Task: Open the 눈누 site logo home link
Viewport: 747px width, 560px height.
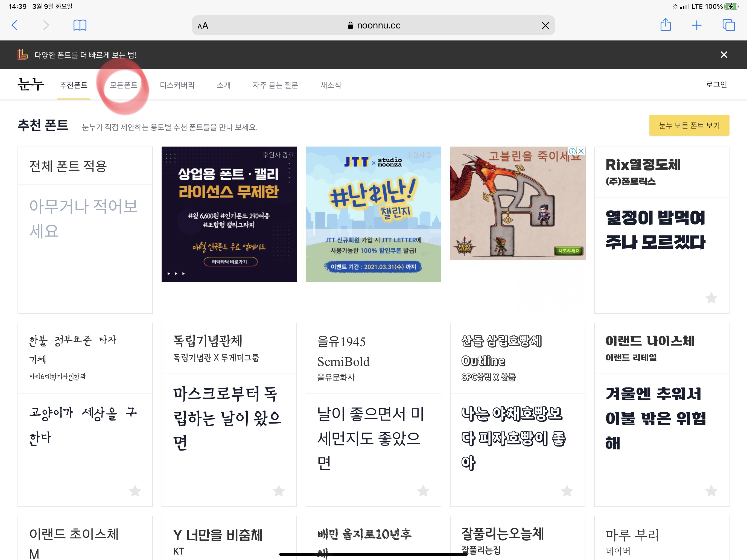Action: point(31,84)
